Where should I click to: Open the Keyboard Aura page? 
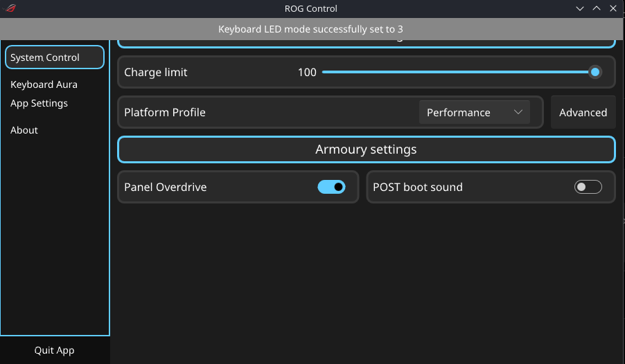pyautogui.click(x=44, y=84)
